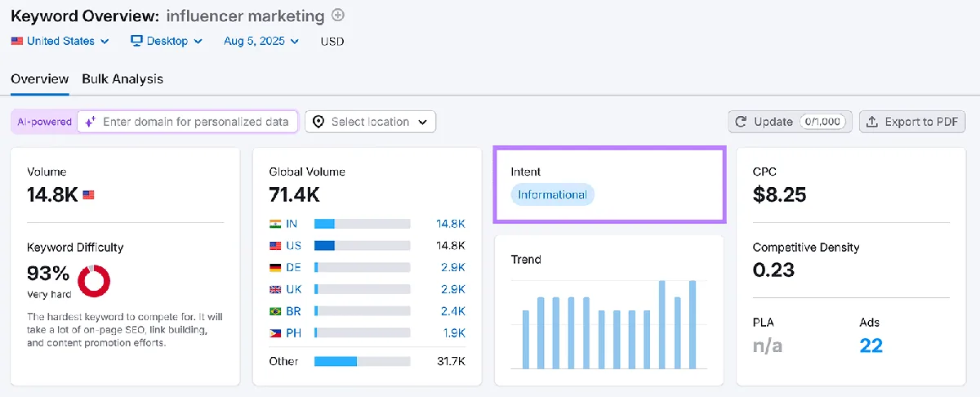Click the location pin icon

(x=319, y=122)
